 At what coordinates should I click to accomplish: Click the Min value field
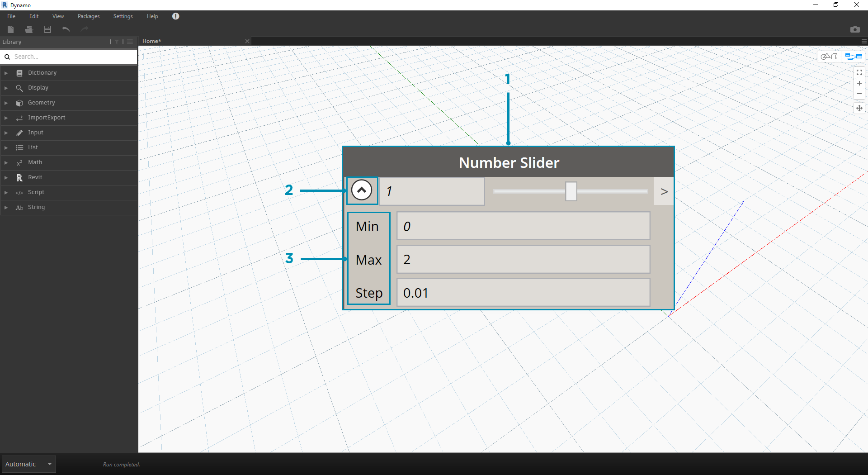click(524, 226)
